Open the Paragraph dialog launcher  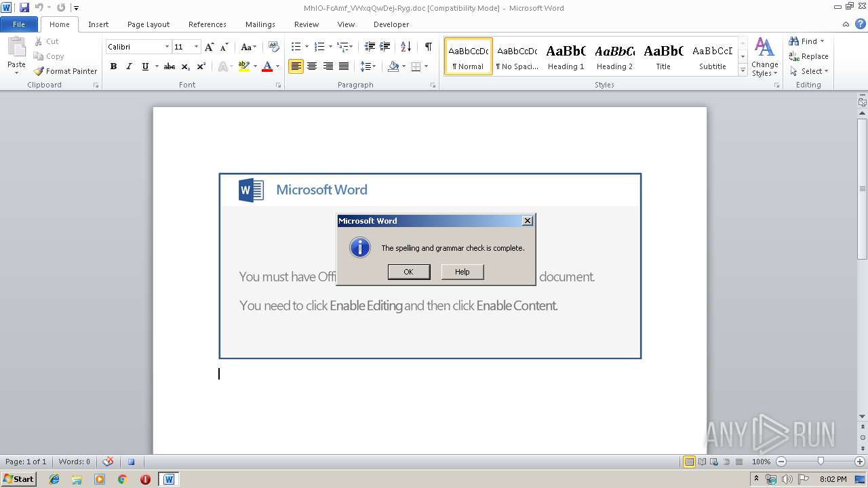pos(433,85)
